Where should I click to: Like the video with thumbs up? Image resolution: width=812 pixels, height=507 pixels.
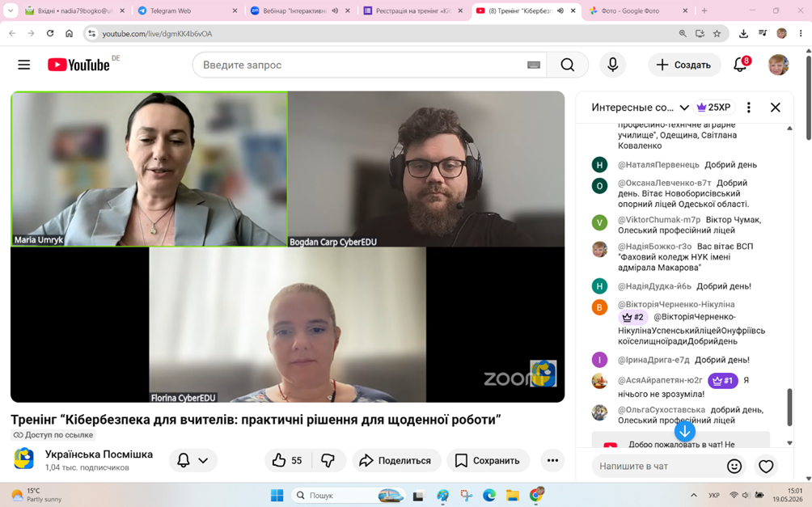point(289,460)
